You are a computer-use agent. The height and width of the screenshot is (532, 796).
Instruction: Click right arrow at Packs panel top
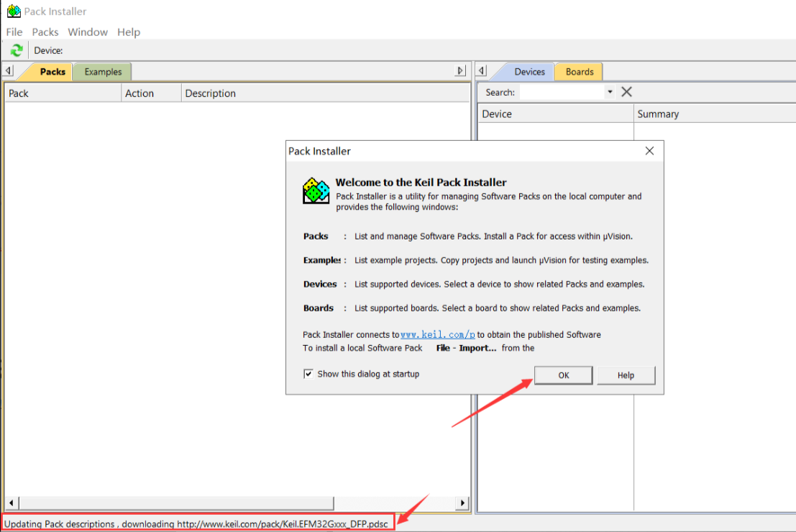(460, 70)
